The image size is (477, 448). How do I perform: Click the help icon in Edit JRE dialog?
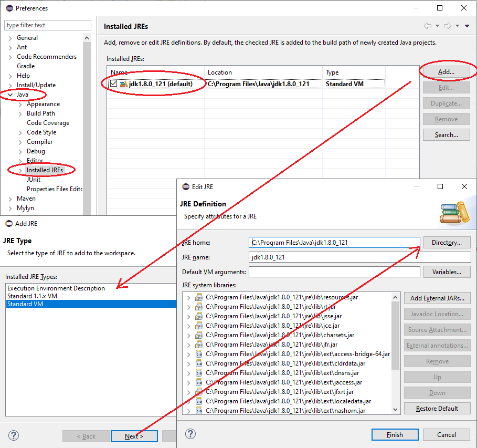pos(191,434)
